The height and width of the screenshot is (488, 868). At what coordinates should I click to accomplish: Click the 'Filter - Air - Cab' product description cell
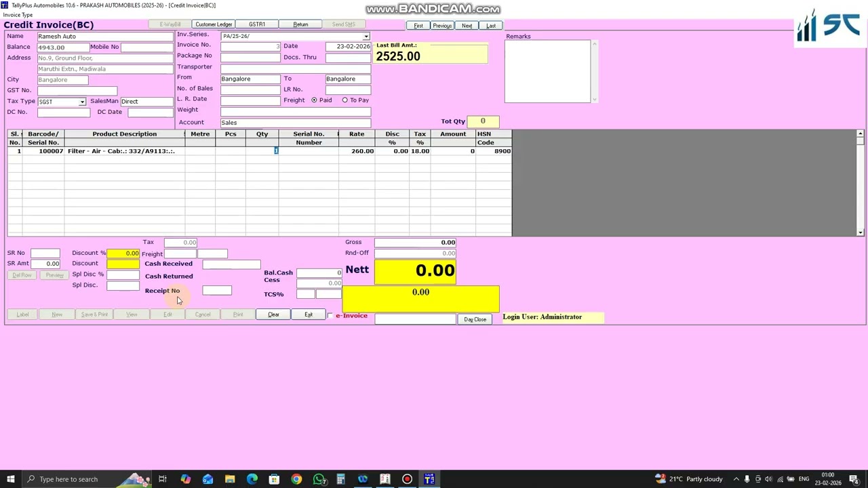click(125, 151)
